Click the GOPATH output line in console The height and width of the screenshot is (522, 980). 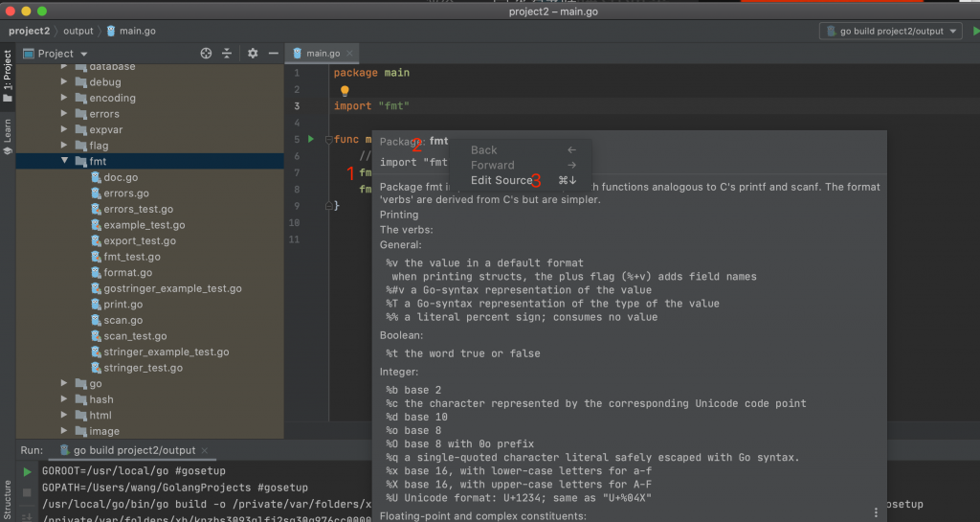(175, 488)
